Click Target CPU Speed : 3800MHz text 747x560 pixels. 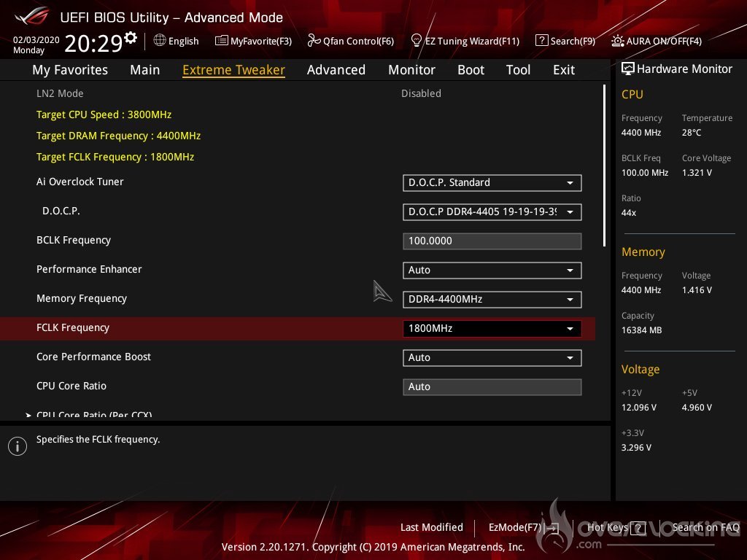coord(104,114)
